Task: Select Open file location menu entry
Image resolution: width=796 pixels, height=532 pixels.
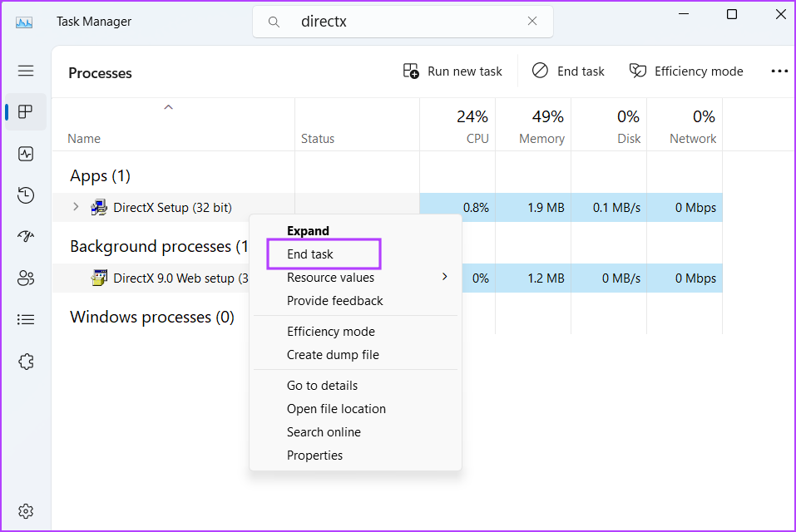Action: click(x=336, y=409)
